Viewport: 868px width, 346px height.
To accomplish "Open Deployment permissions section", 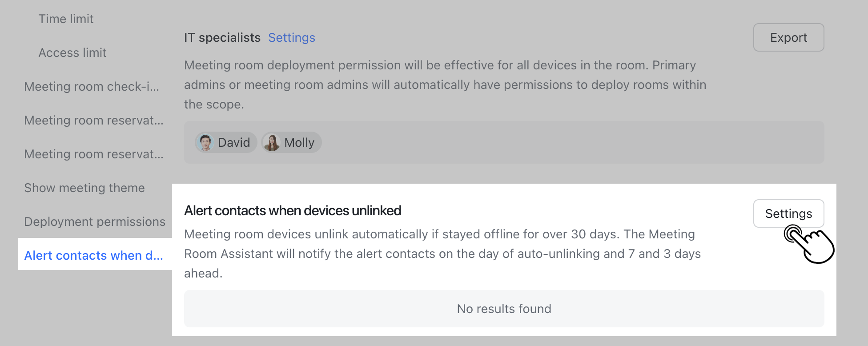I will pos(94,221).
